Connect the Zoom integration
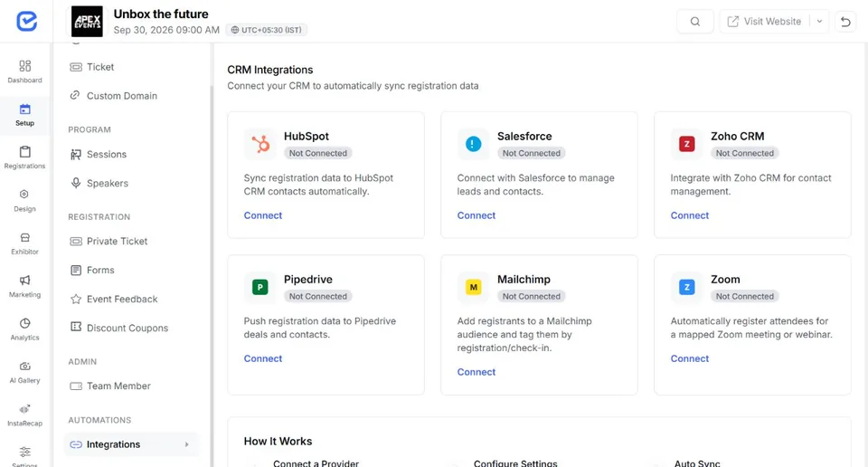This screenshot has width=868, height=467. point(690,358)
